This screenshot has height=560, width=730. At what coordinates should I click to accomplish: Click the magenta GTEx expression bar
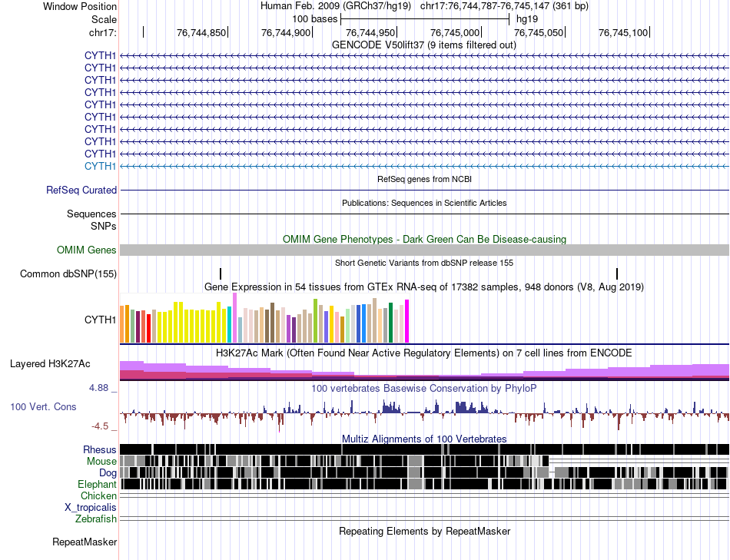(x=407, y=321)
